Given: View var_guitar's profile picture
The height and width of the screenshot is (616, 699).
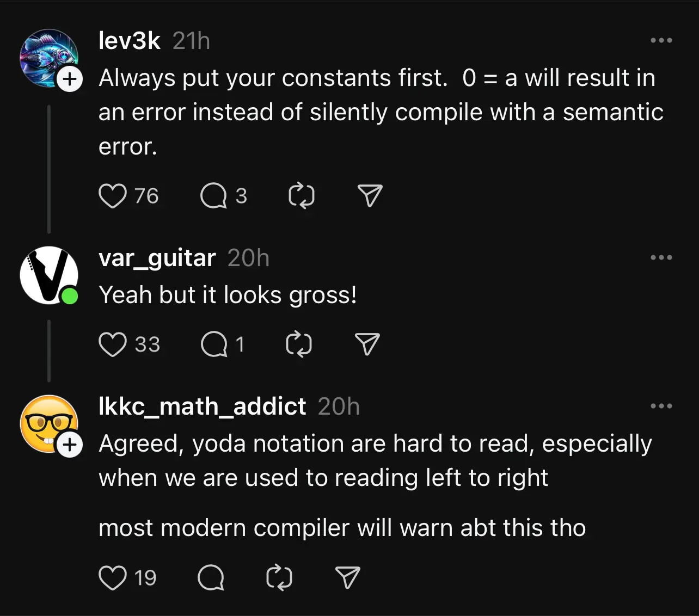Looking at the screenshot, I should [x=49, y=275].
